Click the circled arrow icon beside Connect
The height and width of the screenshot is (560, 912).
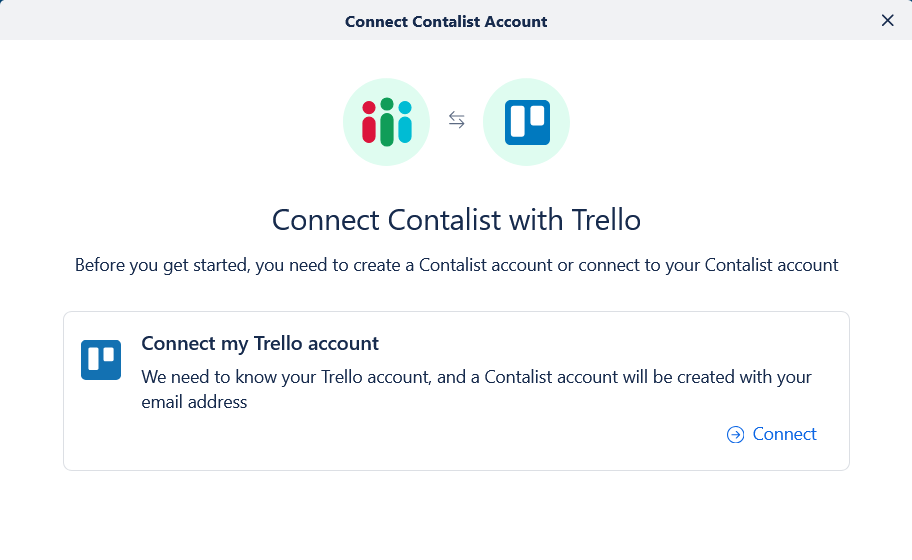pyautogui.click(x=735, y=434)
